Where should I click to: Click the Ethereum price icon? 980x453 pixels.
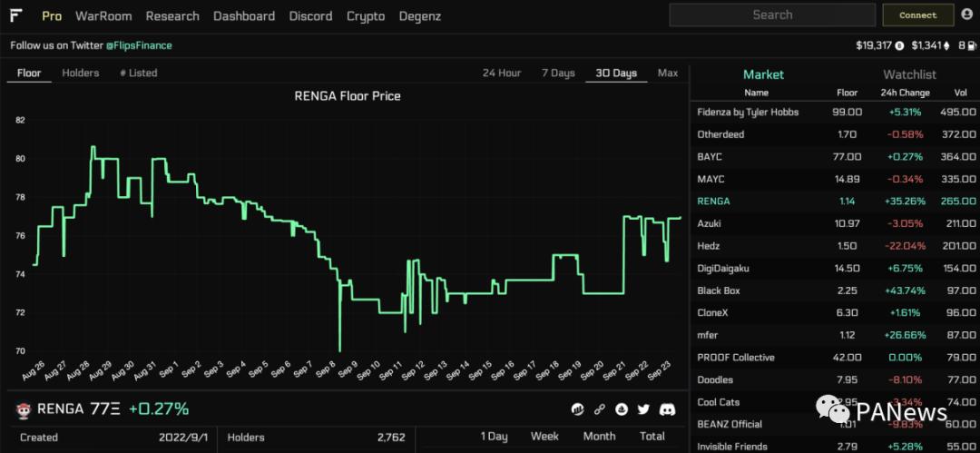point(947,45)
